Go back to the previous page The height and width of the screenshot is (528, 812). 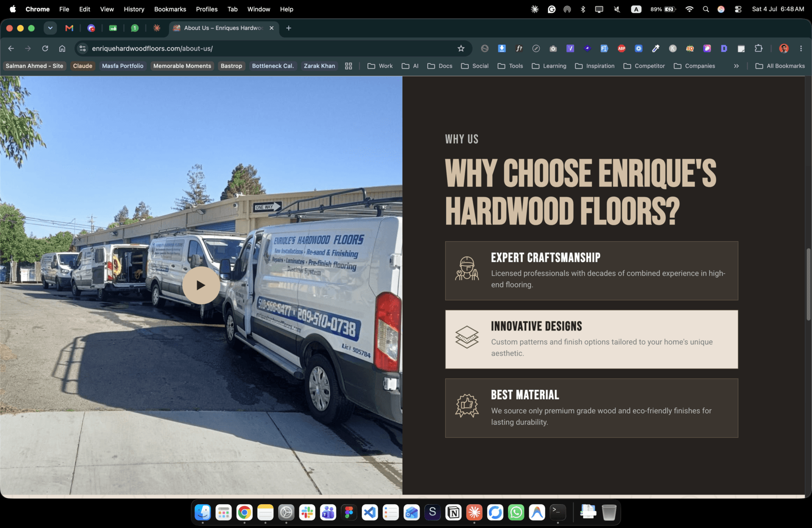click(x=11, y=48)
